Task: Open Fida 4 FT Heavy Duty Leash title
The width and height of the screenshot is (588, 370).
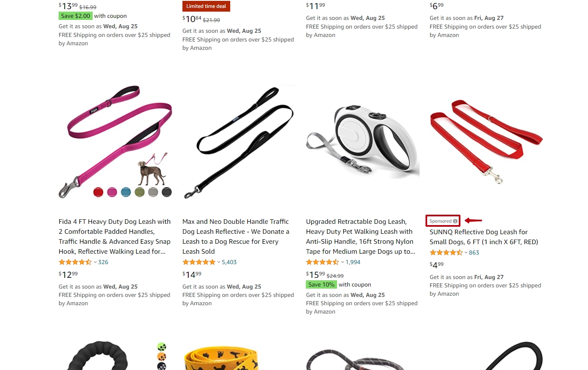Action: pos(115,237)
